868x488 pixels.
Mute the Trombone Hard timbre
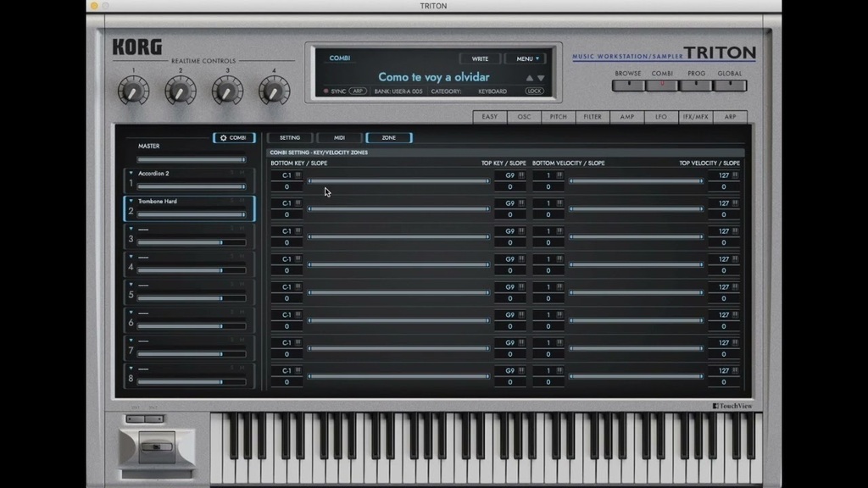[x=242, y=201]
